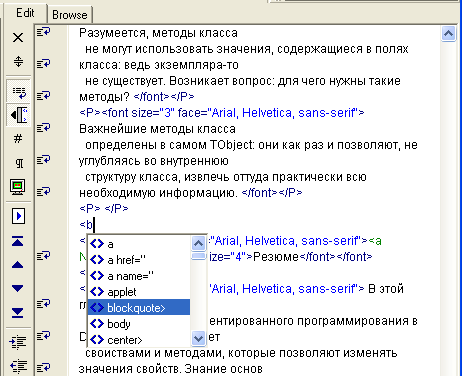Jump to bottom with the barred down arrow

click(x=18, y=313)
